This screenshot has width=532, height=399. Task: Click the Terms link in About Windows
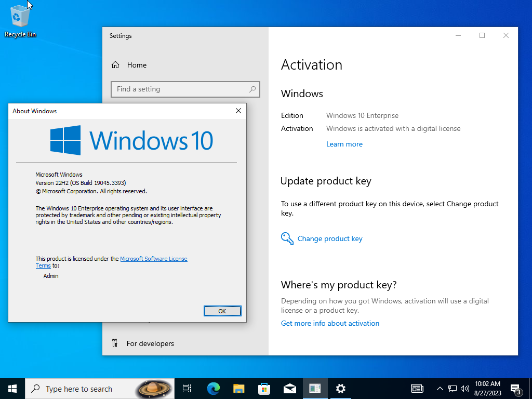pos(43,265)
